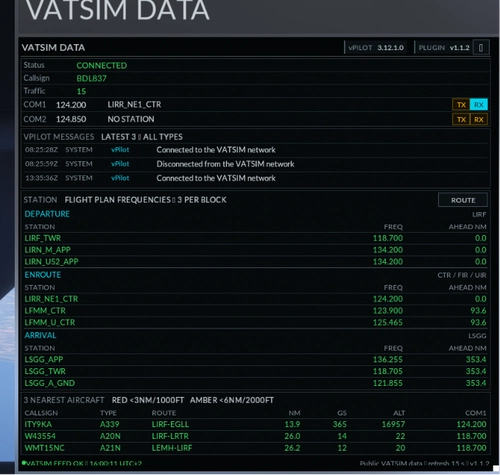The height and width of the screenshot is (475, 500).
Task: Click route LEMH-LIRF of WMT15NC
Action: coord(172,448)
